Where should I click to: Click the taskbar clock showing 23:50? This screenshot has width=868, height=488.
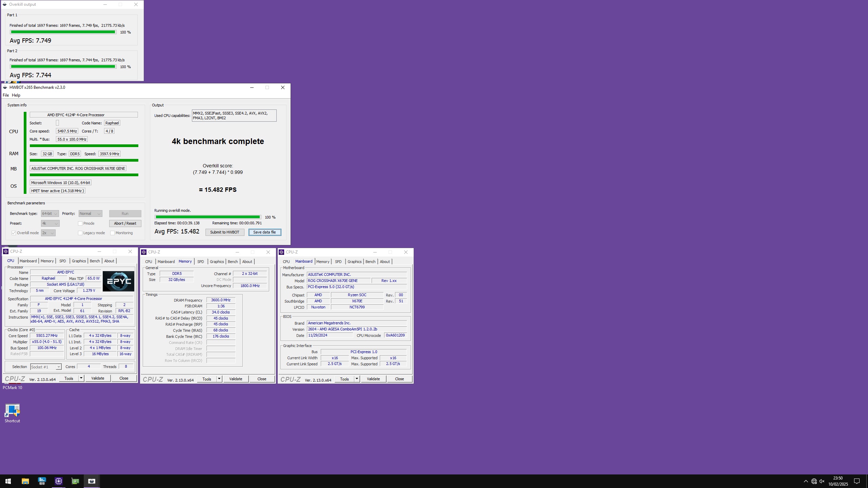pos(838,481)
